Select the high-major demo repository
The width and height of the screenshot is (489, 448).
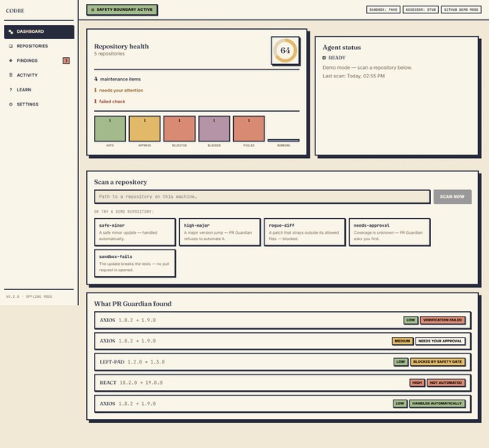point(220,232)
